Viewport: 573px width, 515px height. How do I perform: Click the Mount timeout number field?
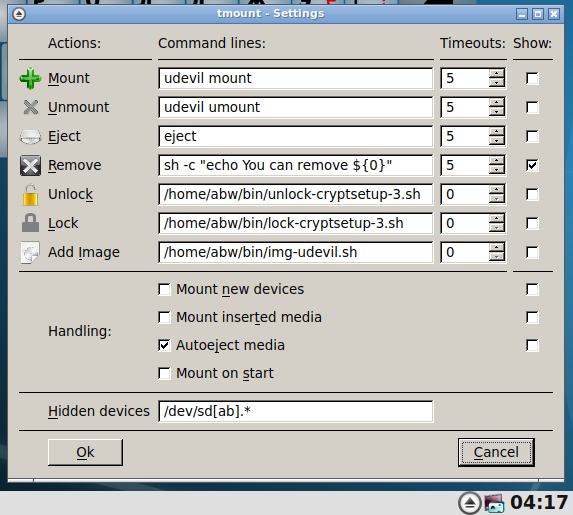(465, 78)
